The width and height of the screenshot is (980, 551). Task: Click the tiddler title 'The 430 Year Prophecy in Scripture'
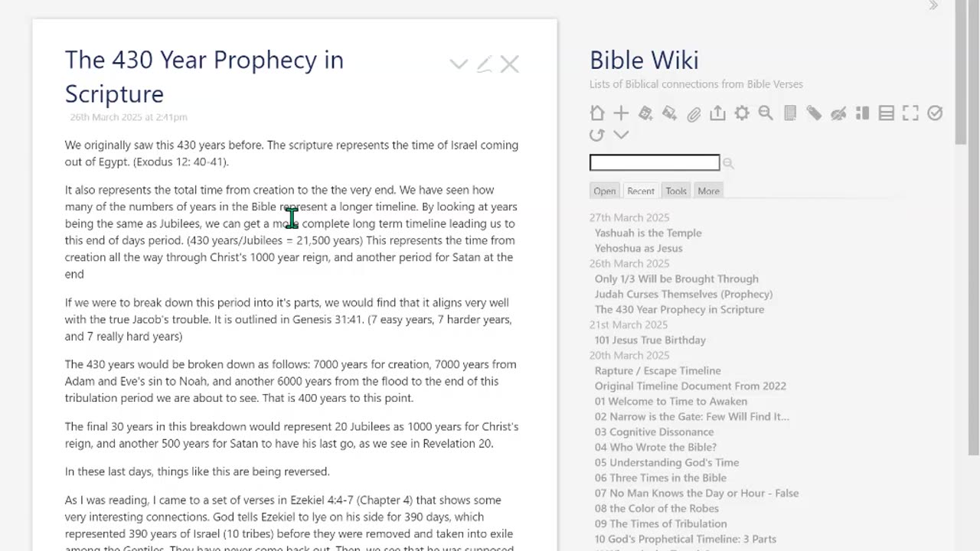click(x=204, y=77)
